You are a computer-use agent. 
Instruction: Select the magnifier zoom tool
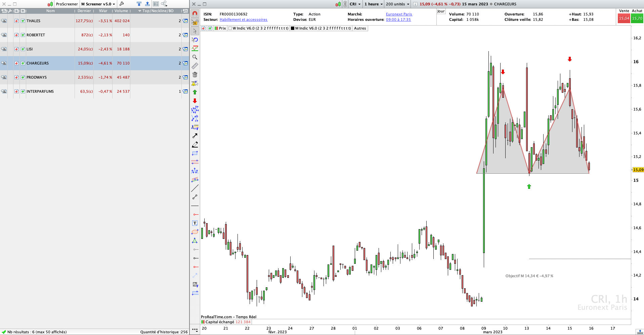point(195,57)
